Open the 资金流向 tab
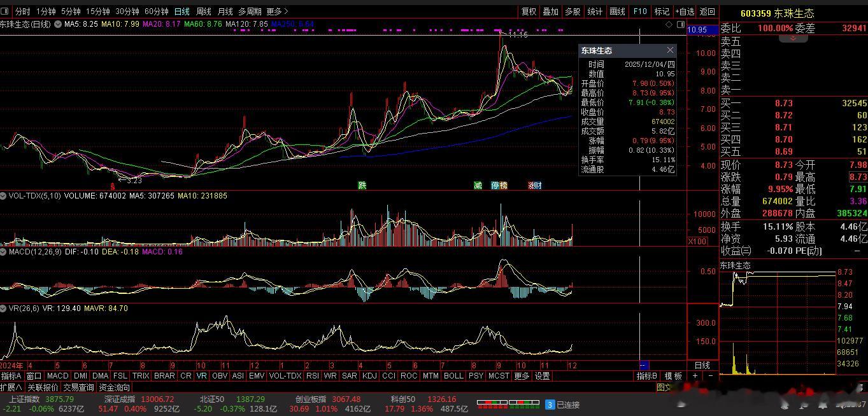The width and height of the screenshot is (868, 416). coord(115,387)
